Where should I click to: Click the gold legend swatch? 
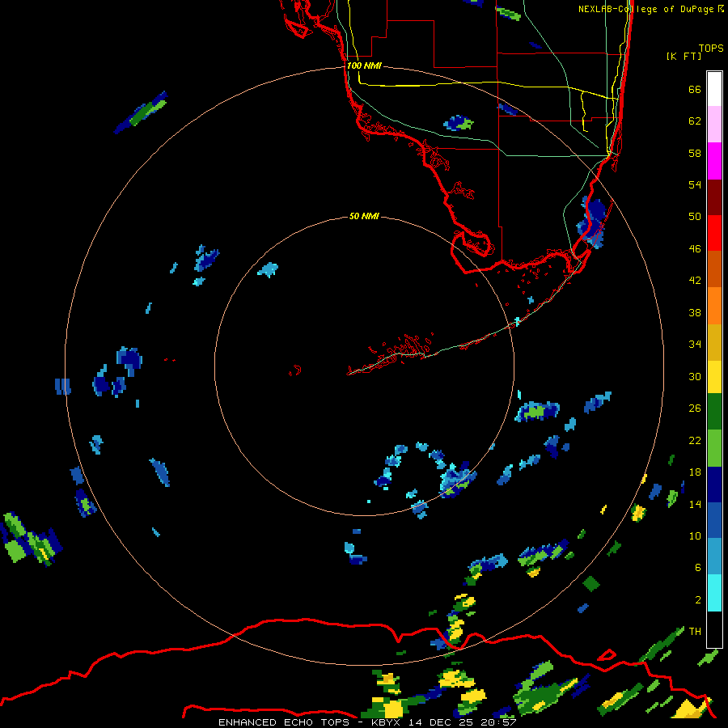714,342
